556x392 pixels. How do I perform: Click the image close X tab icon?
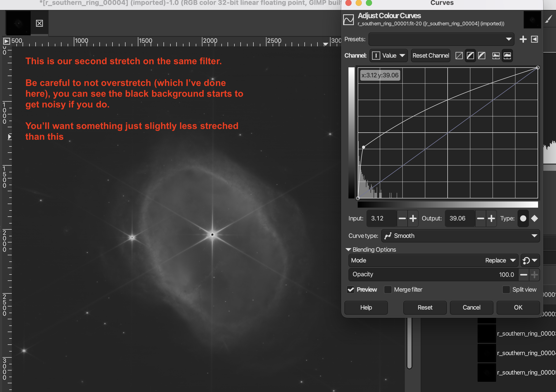click(x=39, y=23)
